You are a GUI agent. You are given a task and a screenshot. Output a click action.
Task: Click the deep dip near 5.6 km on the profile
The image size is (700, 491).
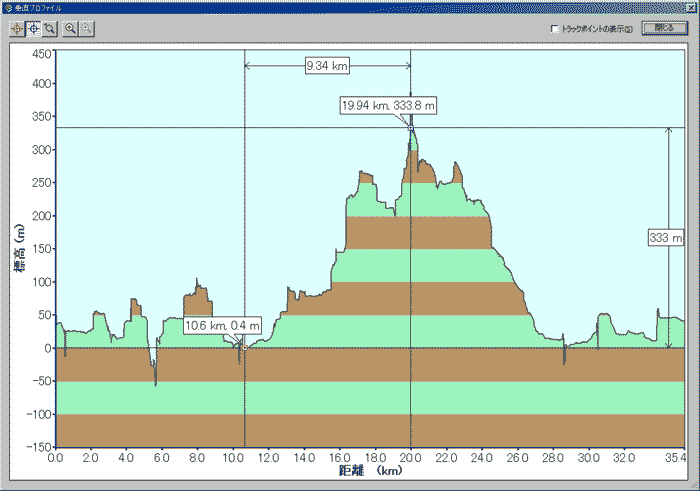156,378
